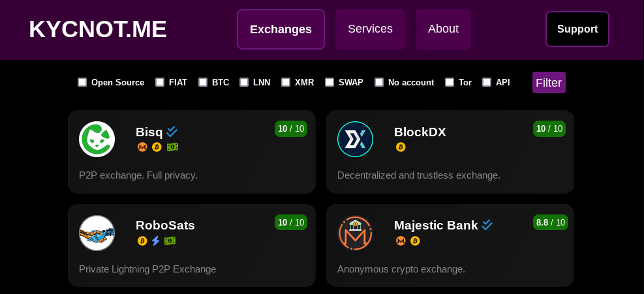Click the Filter button
Screen dimensions: 644x294
[x=549, y=83]
